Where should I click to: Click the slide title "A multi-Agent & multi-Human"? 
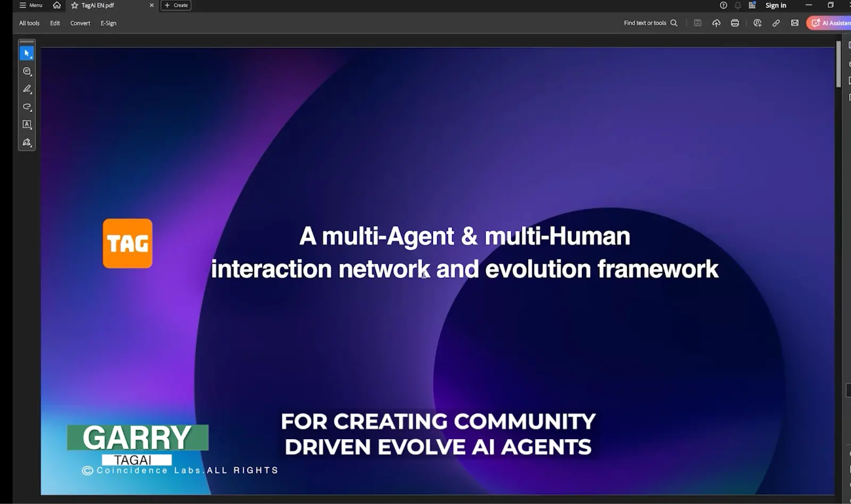tap(465, 236)
